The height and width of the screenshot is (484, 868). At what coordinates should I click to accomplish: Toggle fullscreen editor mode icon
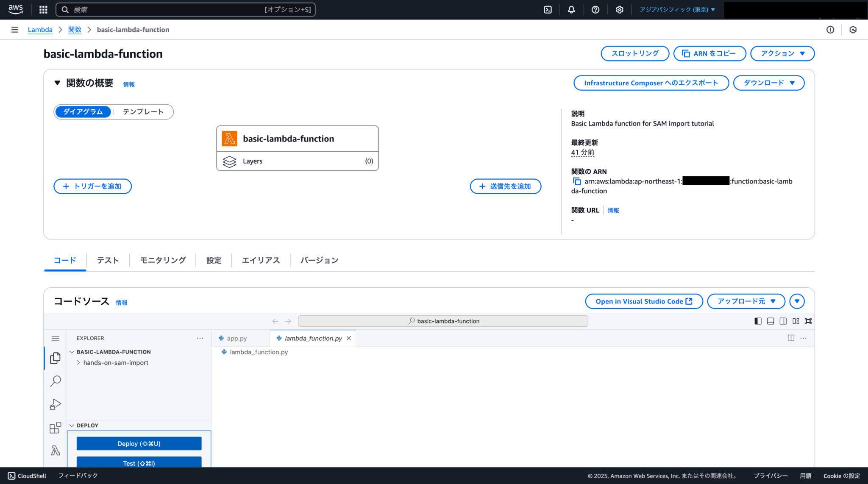point(808,321)
